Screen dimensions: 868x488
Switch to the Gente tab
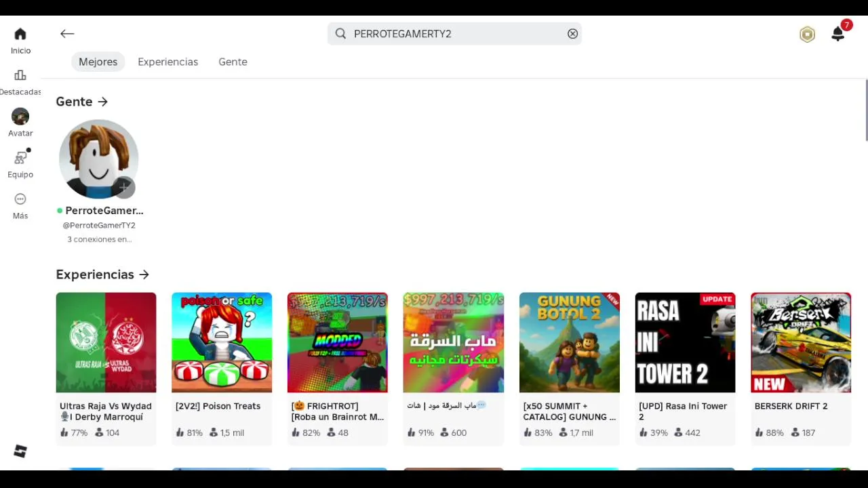(233, 62)
